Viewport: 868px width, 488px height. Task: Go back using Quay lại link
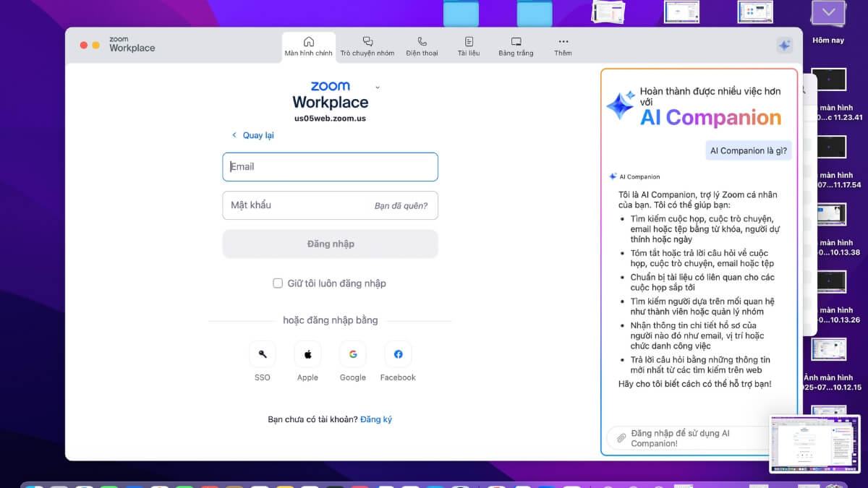(x=252, y=135)
